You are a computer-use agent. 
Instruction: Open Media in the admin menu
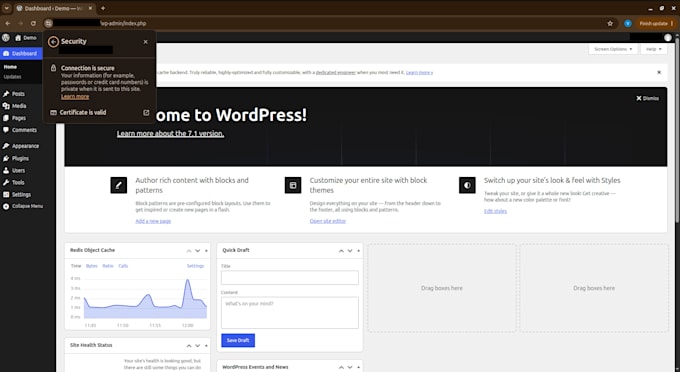click(x=19, y=106)
